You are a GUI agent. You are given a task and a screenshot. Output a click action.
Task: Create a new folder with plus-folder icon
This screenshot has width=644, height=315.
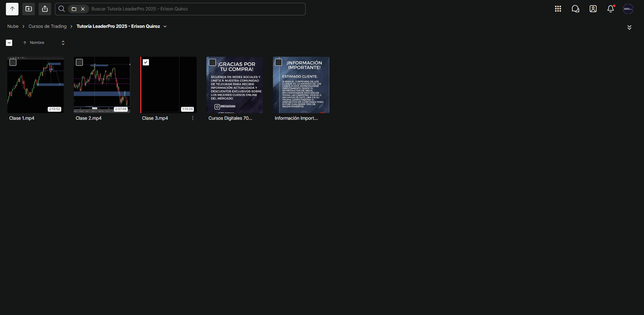(x=29, y=9)
